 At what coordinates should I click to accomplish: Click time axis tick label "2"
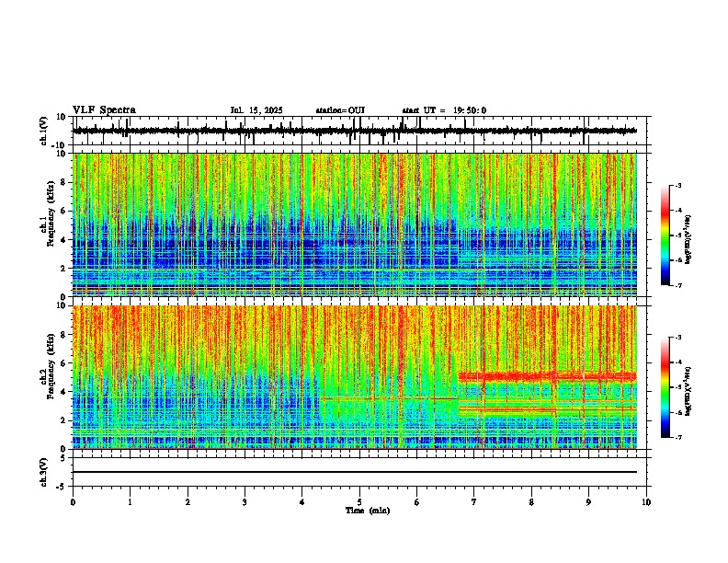click(x=188, y=502)
